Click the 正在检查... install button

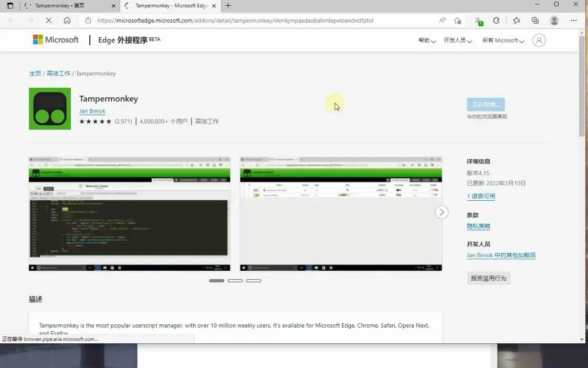(x=486, y=105)
